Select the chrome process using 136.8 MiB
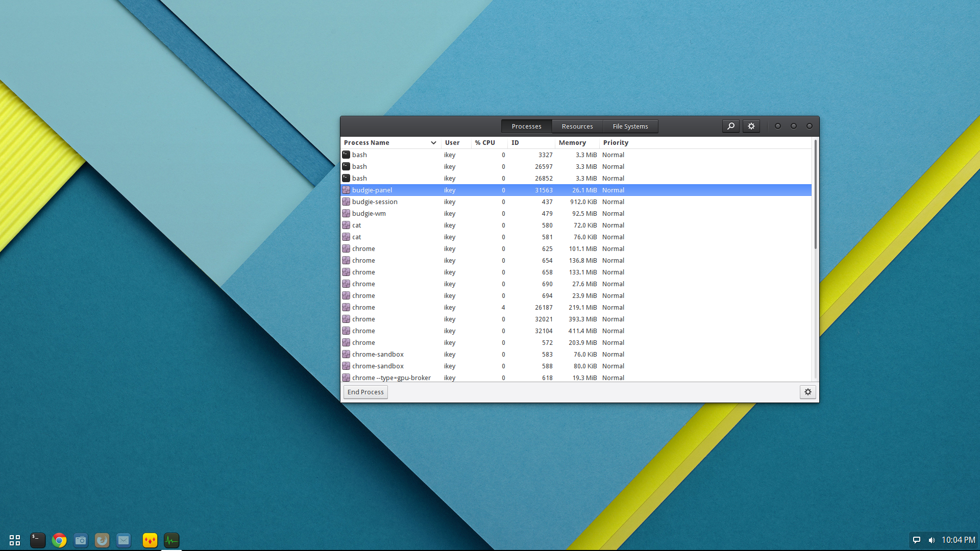Image resolution: width=980 pixels, height=551 pixels. coord(576,260)
